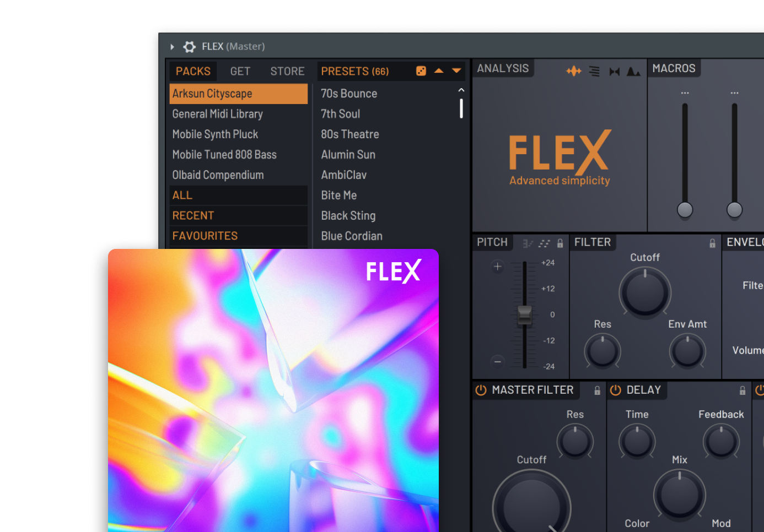The image size is (764, 532).
Task: Expand the FLEX title bar arrow menu
Action: (x=172, y=47)
